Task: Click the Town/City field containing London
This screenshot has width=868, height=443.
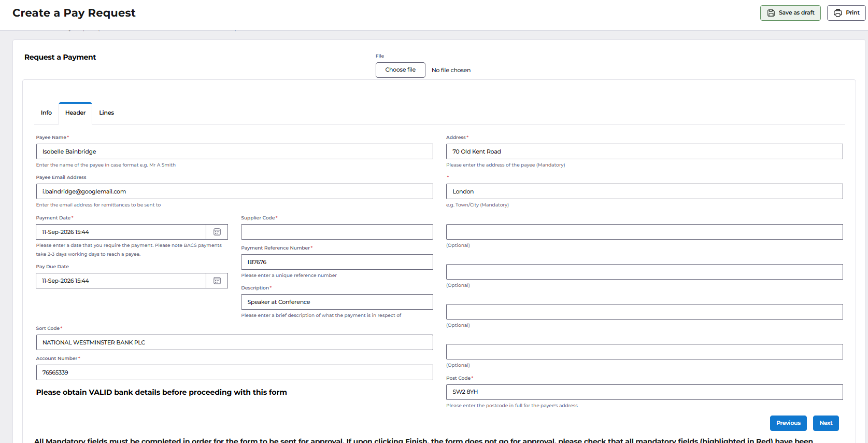Action: tap(645, 191)
